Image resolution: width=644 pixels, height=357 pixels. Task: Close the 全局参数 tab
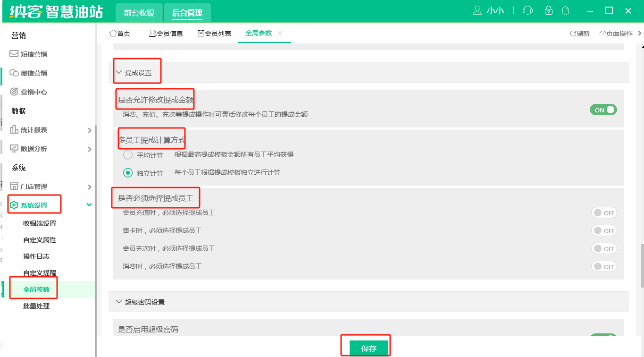coord(280,34)
